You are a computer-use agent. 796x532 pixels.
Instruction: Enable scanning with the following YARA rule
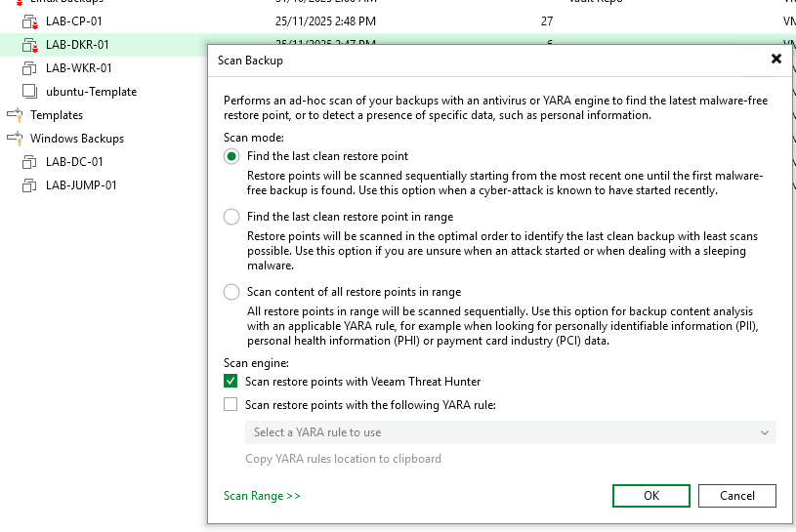(x=230, y=405)
